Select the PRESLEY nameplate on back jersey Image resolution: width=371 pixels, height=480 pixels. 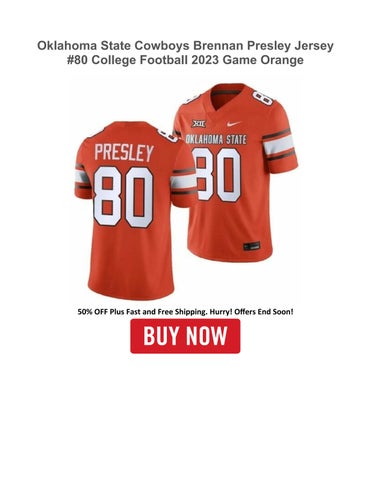tap(124, 153)
